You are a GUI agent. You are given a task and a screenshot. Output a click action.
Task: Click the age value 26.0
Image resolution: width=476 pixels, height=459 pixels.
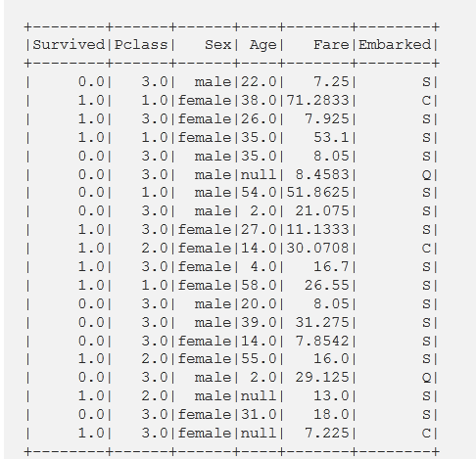pyautogui.click(x=259, y=118)
